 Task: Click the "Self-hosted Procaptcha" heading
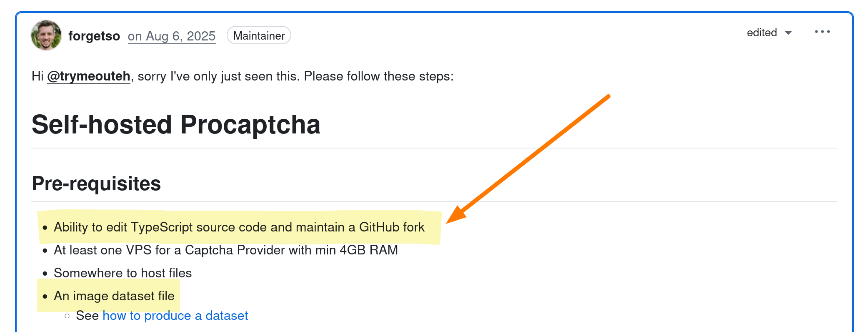pos(176,125)
